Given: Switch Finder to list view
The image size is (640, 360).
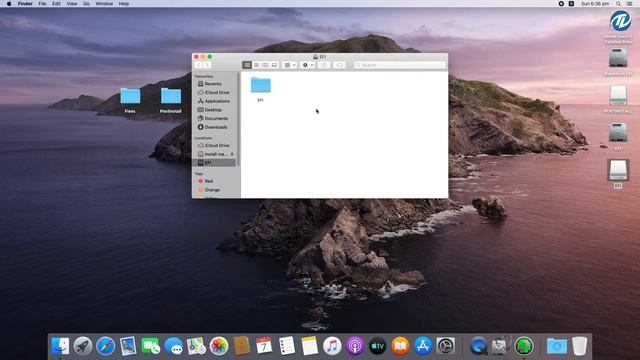Looking at the screenshot, I should click(x=256, y=65).
